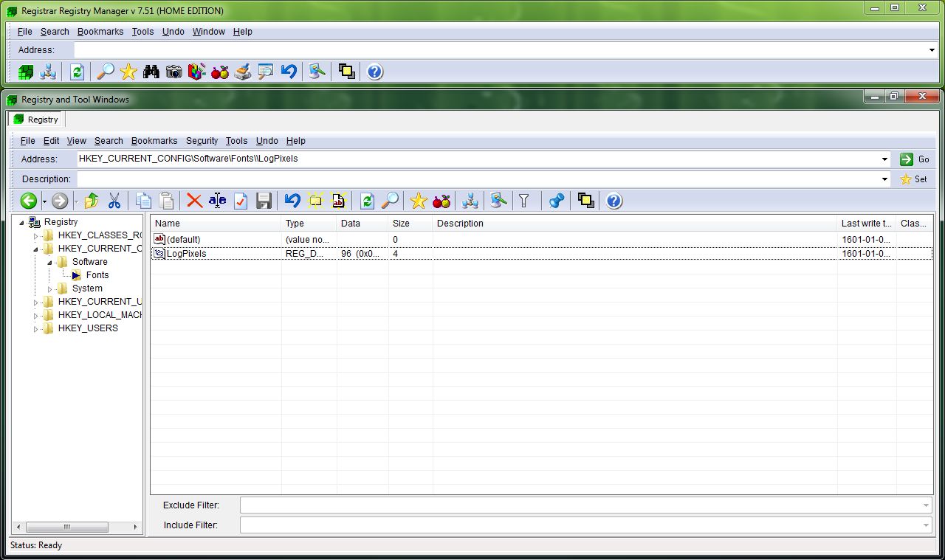Screen dimensions: 945x560
Task: Apply a filter with the funnel icon
Action: (525, 200)
